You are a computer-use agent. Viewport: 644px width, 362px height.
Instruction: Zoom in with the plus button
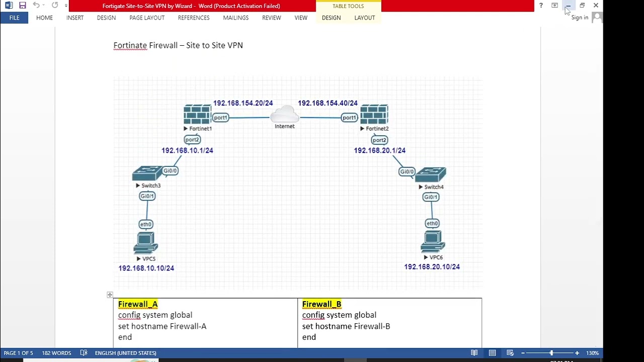(577, 353)
